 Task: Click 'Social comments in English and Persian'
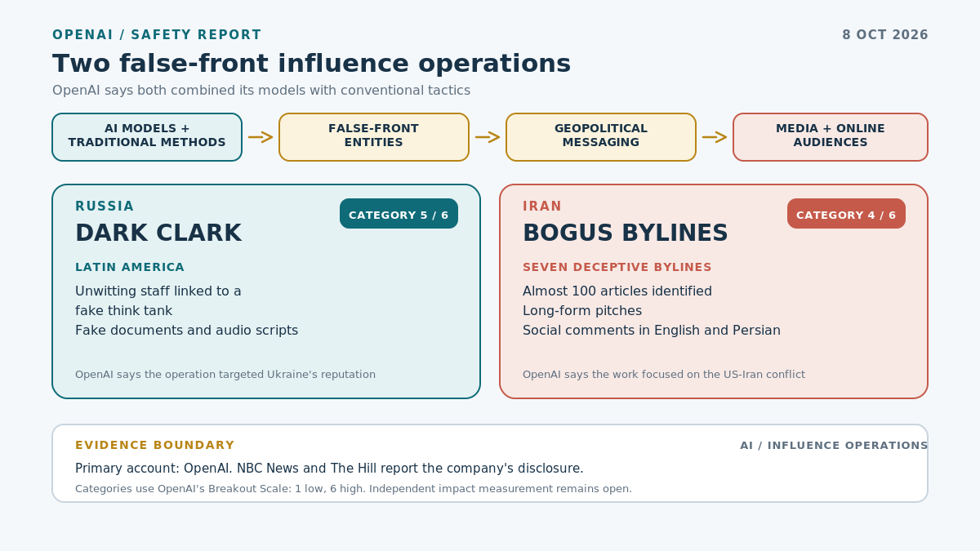point(652,331)
